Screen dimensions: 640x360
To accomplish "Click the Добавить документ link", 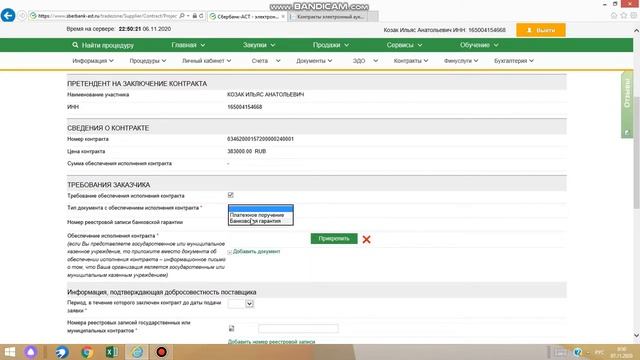I will point(256,251).
